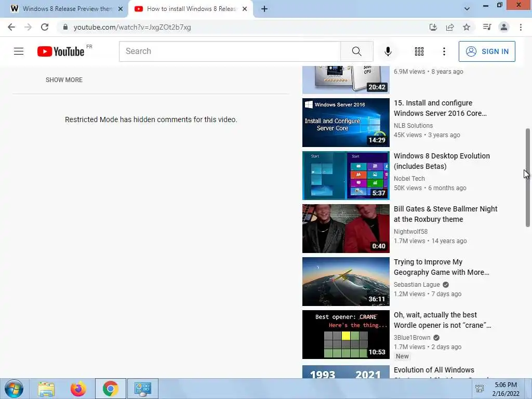Click the network tray icon
532x399 pixels.
[x=480, y=389]
